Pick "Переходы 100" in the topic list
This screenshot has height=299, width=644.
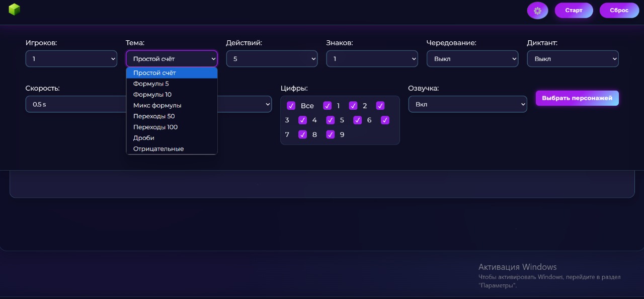pyautogui.click(x=155, y=127)
